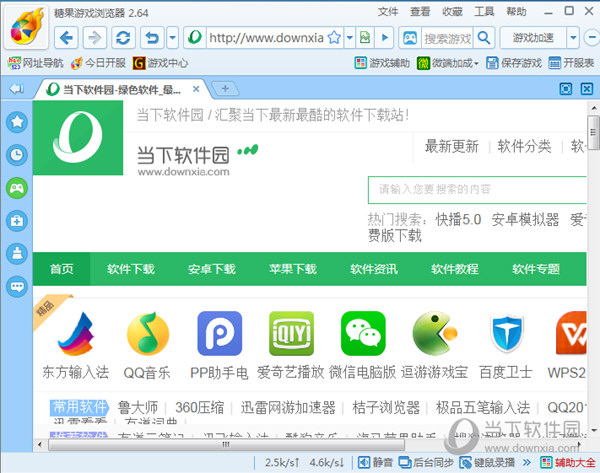Click the magnifier search icon
This screenshot has height=473, width=600.
(484, 38)
